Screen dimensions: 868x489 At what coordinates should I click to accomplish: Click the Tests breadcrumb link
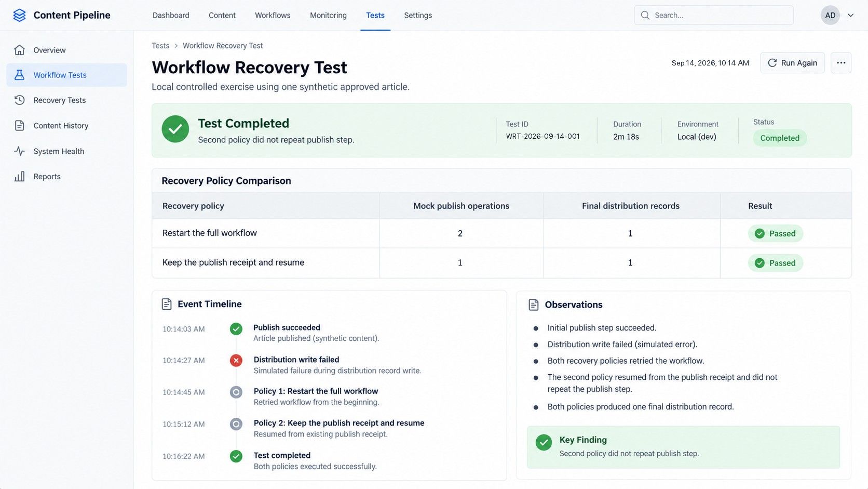(160, 46)
